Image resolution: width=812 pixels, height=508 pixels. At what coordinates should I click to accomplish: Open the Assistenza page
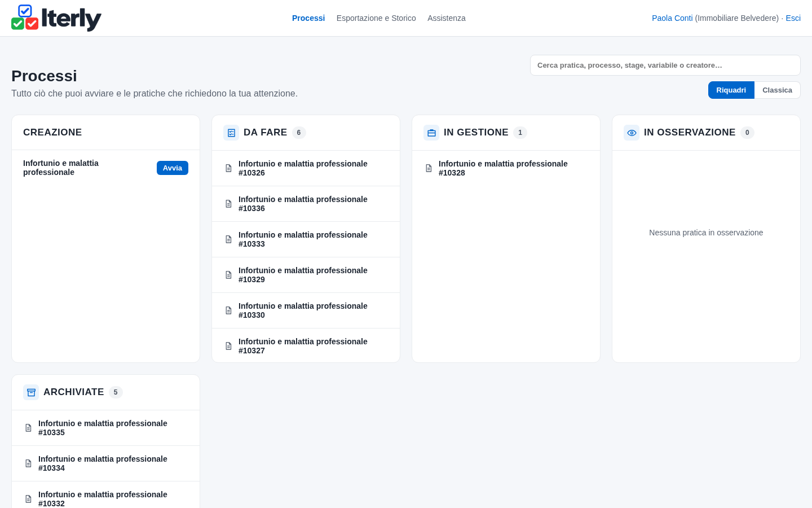[x=447, y=18]
